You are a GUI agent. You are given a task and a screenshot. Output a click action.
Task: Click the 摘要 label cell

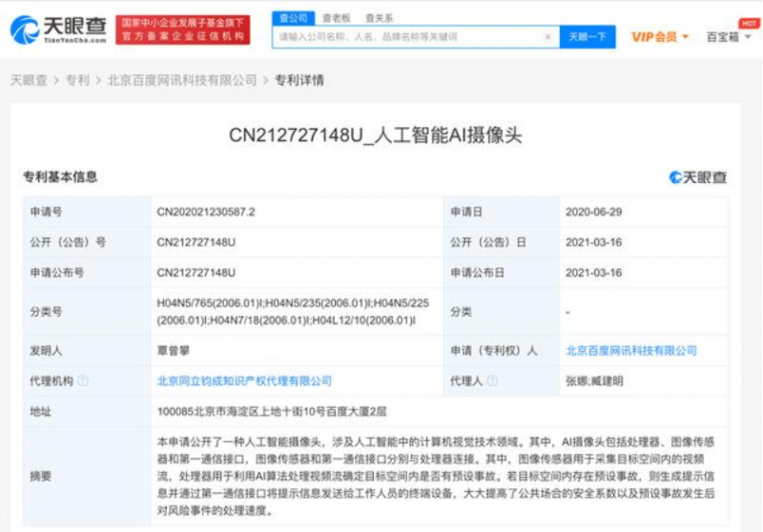87,476
